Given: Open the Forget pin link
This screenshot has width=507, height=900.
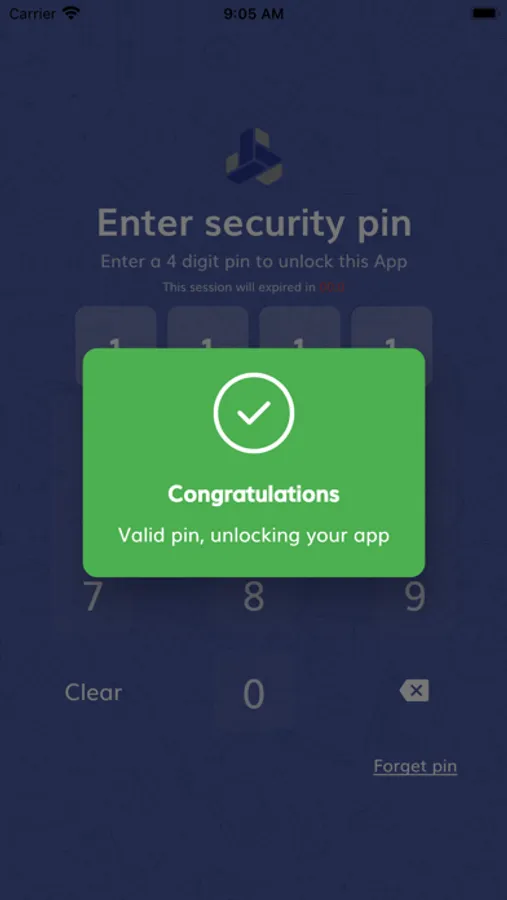Looking at the screenshot, I should 415,766.
